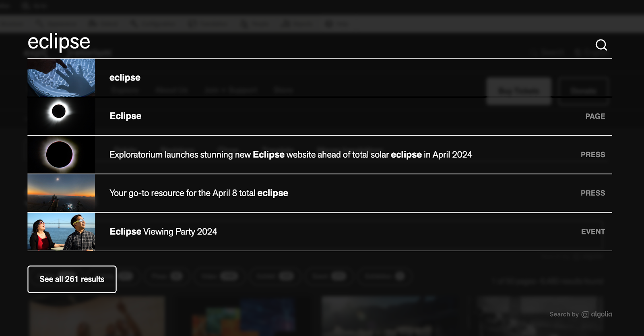Open 'Eclipse Viewing Party 2024' event result
This screenshot has height=336, width=644.
[x=320, y=232]
